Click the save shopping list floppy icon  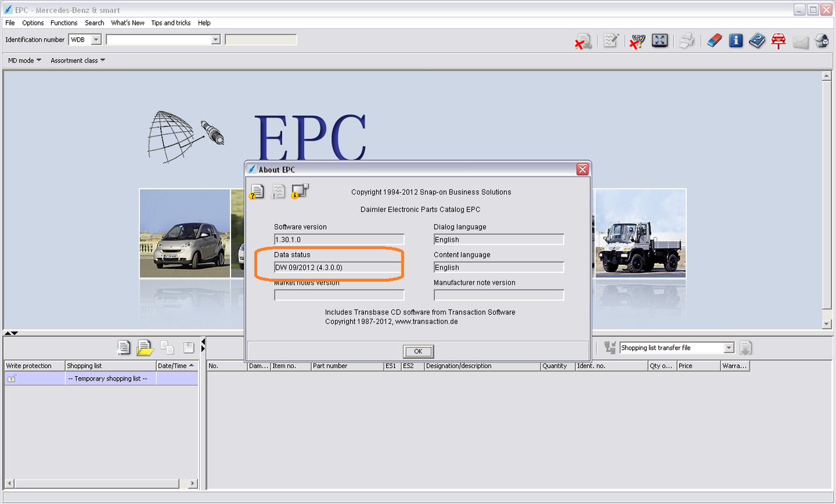click(188, 348)
